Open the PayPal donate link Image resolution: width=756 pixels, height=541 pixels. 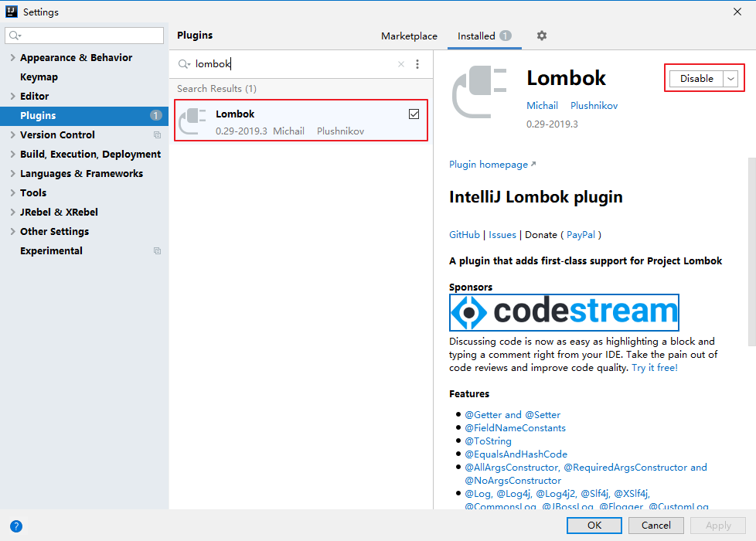[x=581, y=235]
